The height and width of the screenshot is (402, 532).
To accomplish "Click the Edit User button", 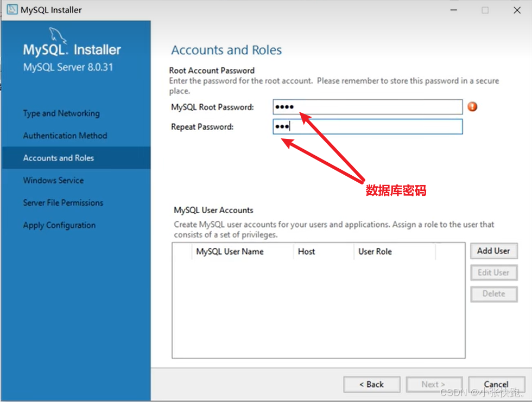I will (x=493, y=272).
